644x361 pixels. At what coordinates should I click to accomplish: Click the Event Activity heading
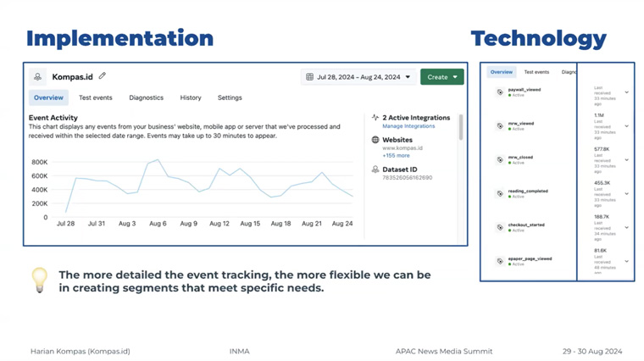point(53,118)
